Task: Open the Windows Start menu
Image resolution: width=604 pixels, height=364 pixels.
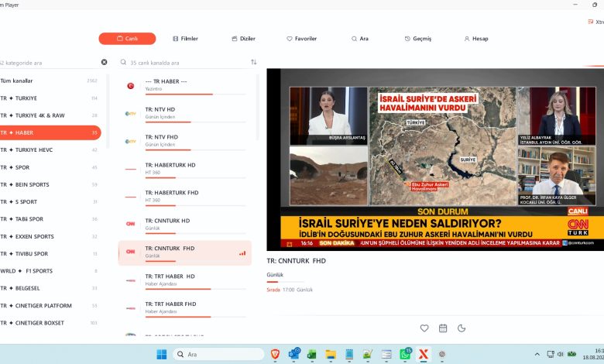Action: coord(162,354)
